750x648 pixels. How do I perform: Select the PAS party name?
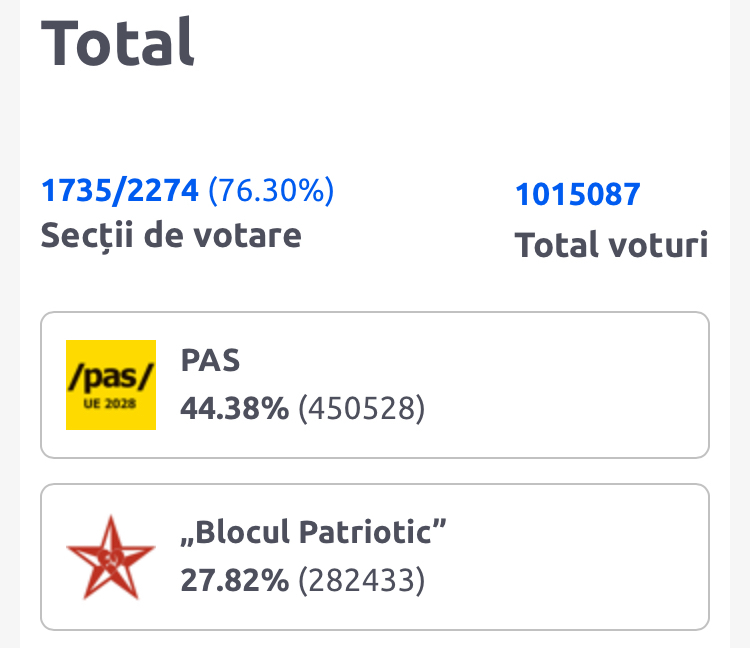pyautogui.click(x=210, y=360)
